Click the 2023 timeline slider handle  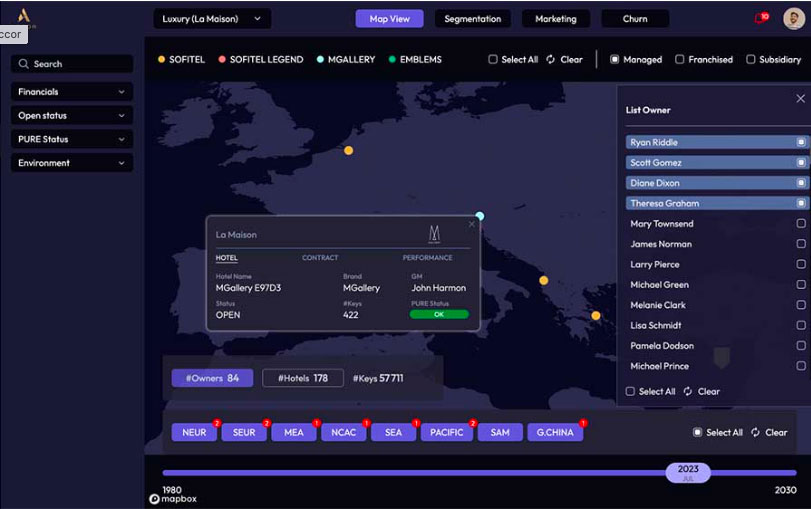688,472
